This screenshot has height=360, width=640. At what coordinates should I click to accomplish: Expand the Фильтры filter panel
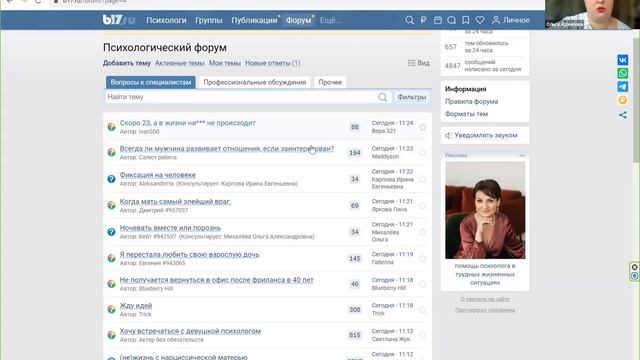[x=411, y=97]
